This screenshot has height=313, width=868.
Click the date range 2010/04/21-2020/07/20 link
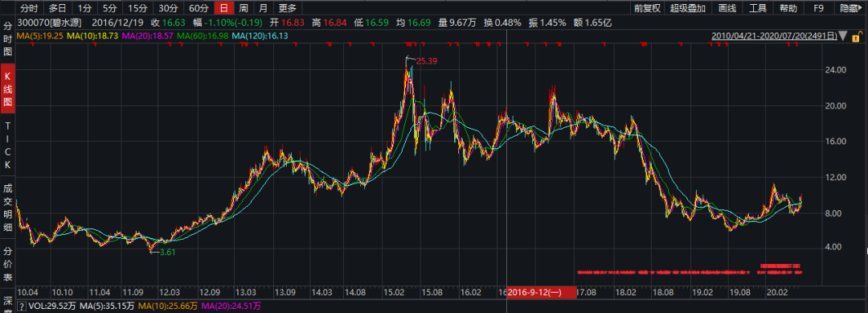pos(775,36)
